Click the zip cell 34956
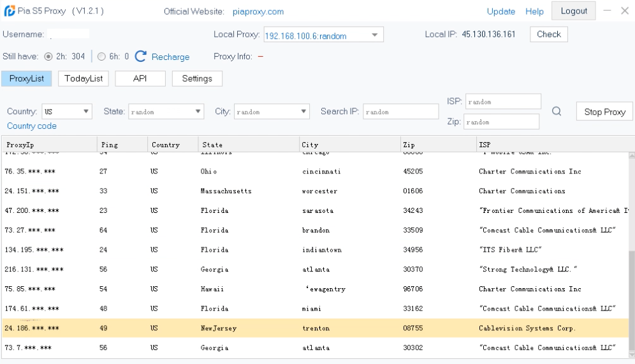The width and height of the screenshot is (635, 364). click(x=412, y=250)
